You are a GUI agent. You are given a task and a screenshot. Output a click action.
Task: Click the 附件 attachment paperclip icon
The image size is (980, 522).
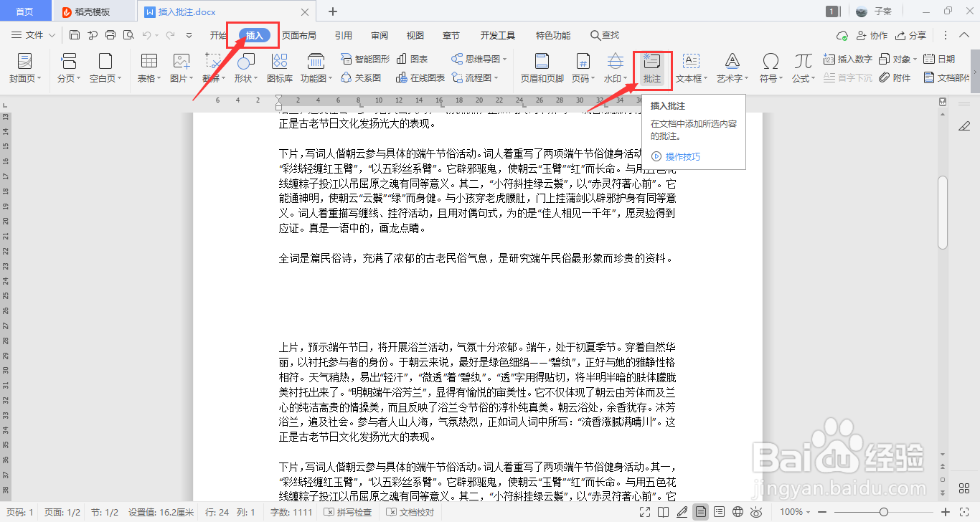[x=895, y=77]
